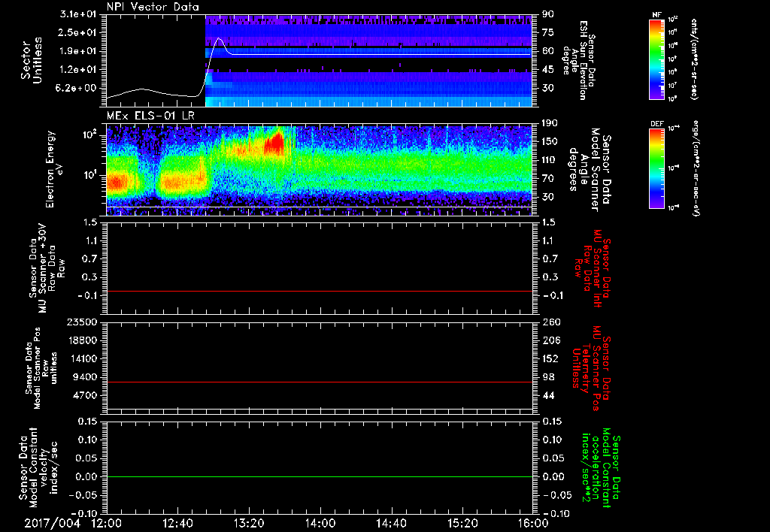
Task: Click the '6.2e+00' sector axis value
Action: pos(77,88)
